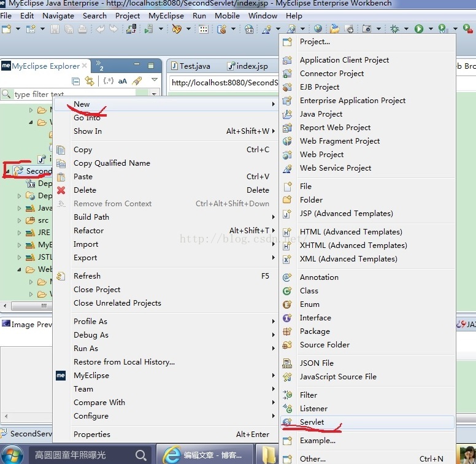This screenshot has height=464, width=476.
Task: Click the green Run toolbar button
Action: point(419,29)
